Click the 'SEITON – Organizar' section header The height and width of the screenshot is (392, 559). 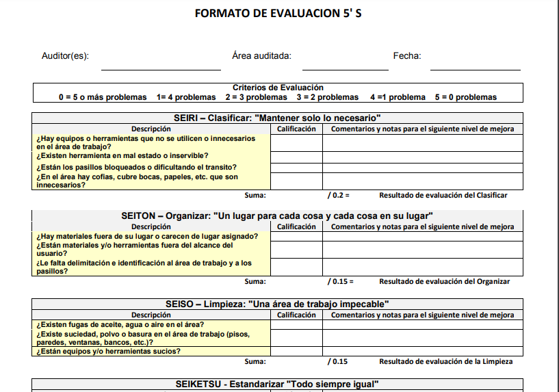(x=277, y=216)
